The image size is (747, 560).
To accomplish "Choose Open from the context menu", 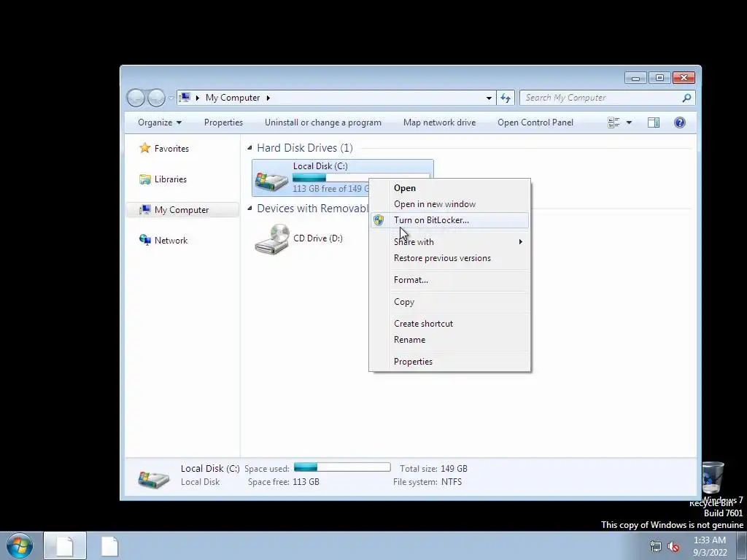I will click(449, 188).
